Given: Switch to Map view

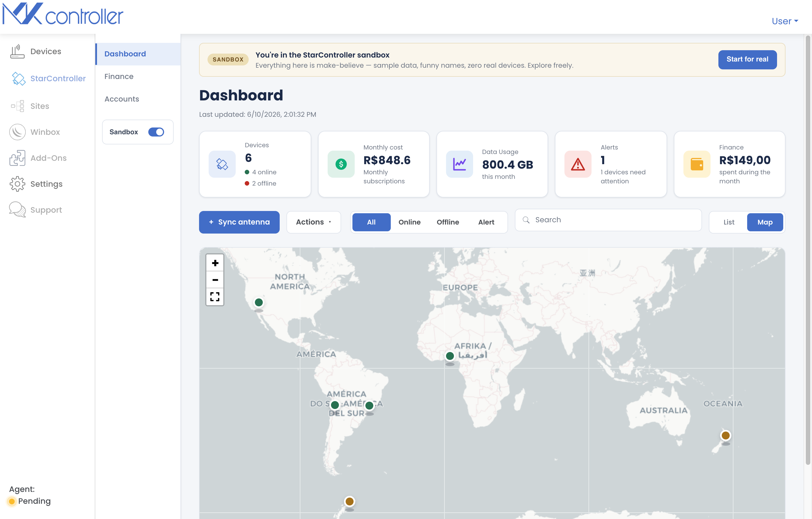Looking at the screenshot, I should coord(765,222).
